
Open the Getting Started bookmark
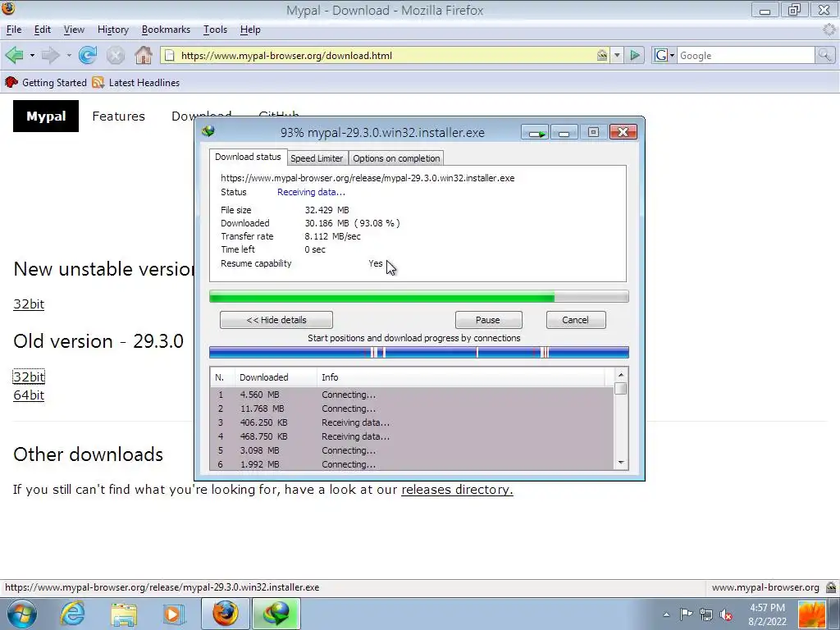tap(46, 83)
